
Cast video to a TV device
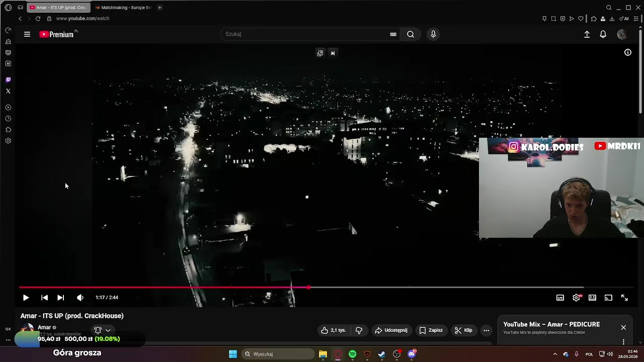pos(608,298)
